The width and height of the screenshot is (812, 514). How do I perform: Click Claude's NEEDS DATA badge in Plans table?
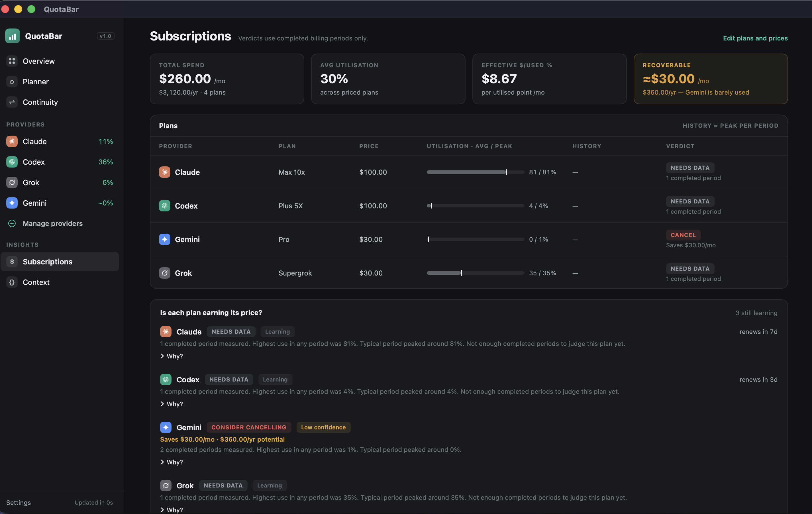point(690,168)
